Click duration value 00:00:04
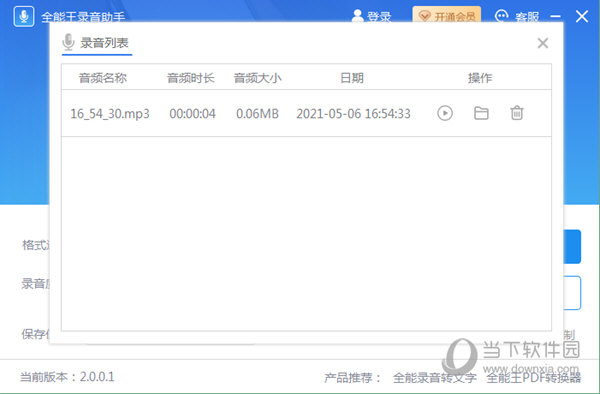The image size is (600, 394). click(192, 114)
